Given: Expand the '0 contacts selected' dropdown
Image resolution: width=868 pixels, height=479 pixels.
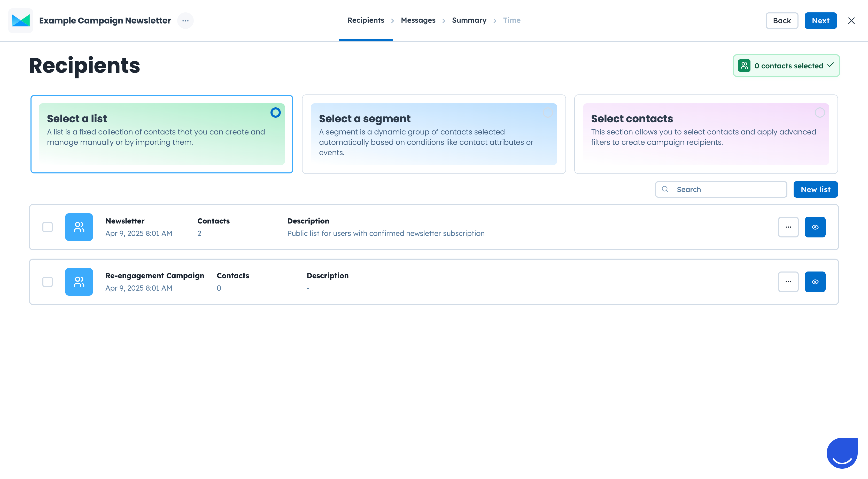Looking at the screenshot, I should pyautogui.click(x=786, y=66).
